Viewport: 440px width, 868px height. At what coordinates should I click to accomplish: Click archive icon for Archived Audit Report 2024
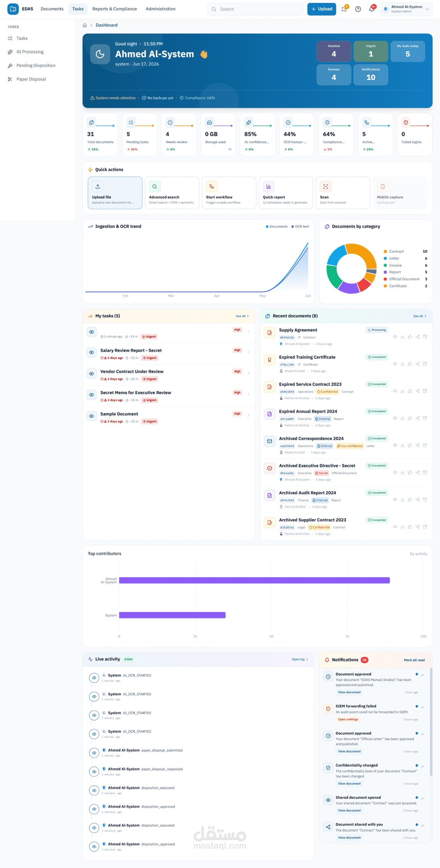point(425,500)
